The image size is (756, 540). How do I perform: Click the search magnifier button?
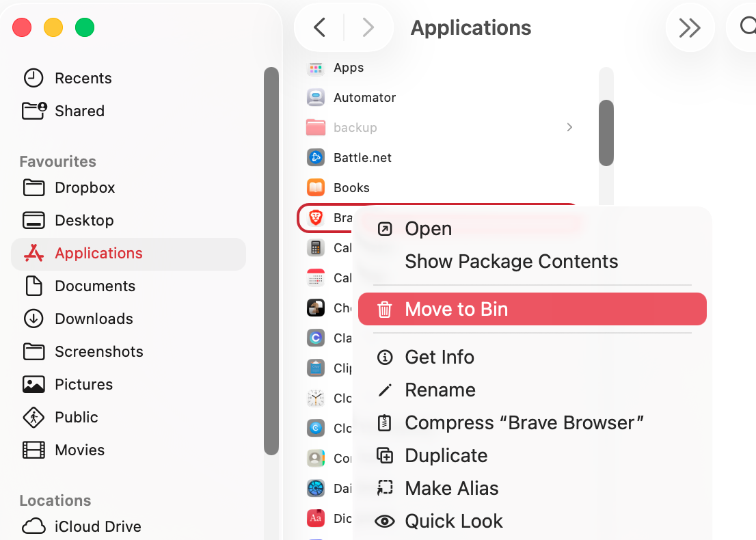pos(747,27)
